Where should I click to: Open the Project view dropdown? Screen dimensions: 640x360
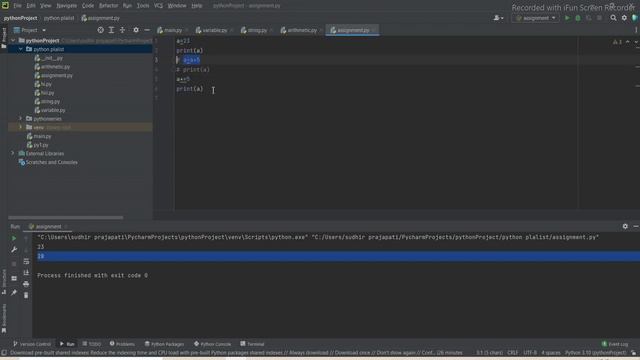coord(30,30)
